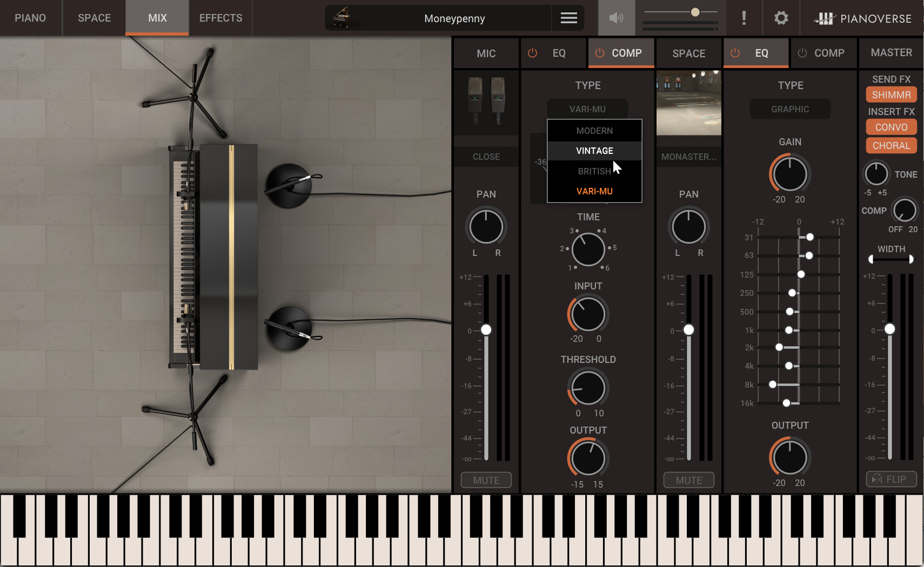
Task: Click the SHIMMR send FX button
Action: (x=891, y=94)
